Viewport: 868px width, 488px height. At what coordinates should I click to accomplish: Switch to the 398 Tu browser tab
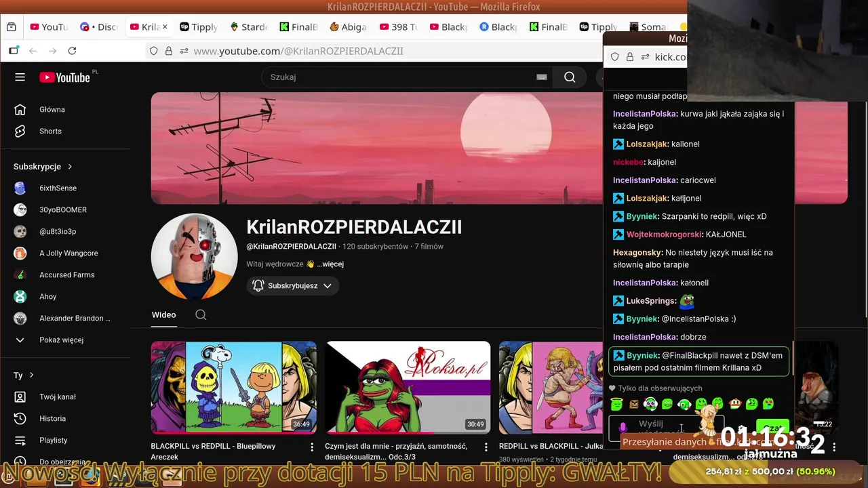[x=398, y=27]
